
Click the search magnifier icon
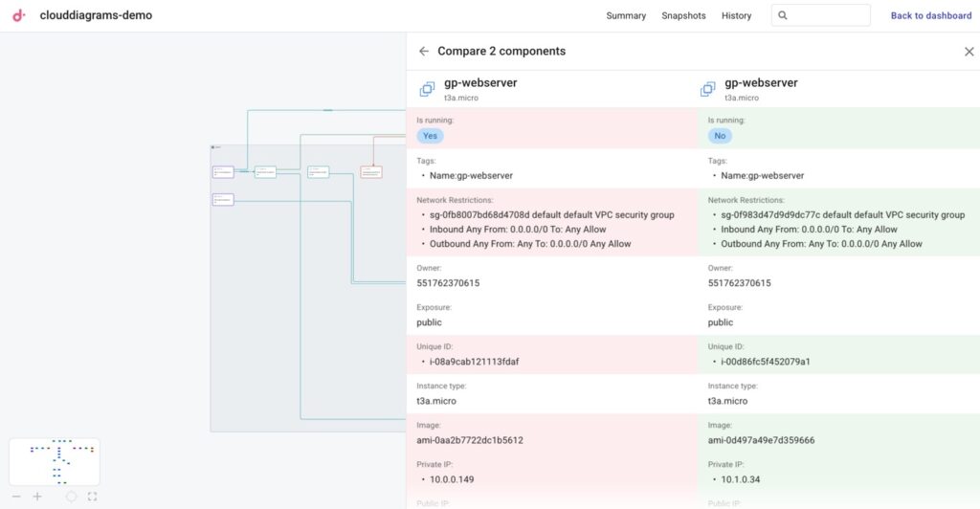pos(783,15)
